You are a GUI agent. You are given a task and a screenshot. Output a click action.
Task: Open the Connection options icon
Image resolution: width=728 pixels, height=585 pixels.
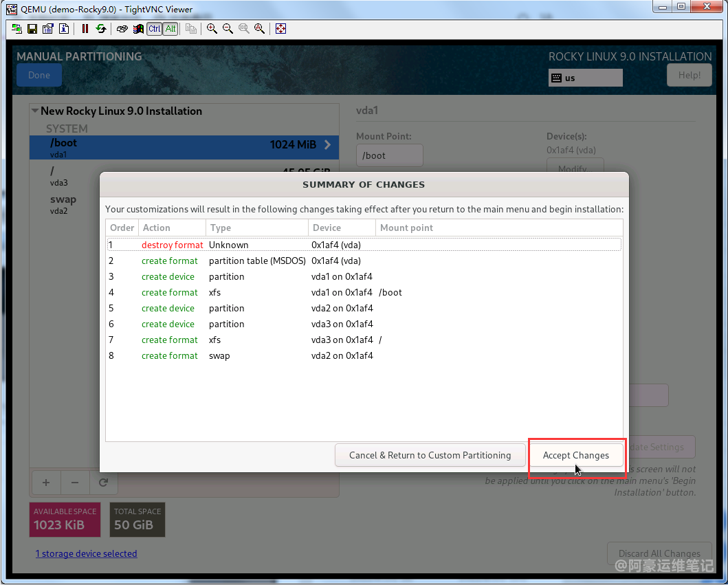pos(47,29)
